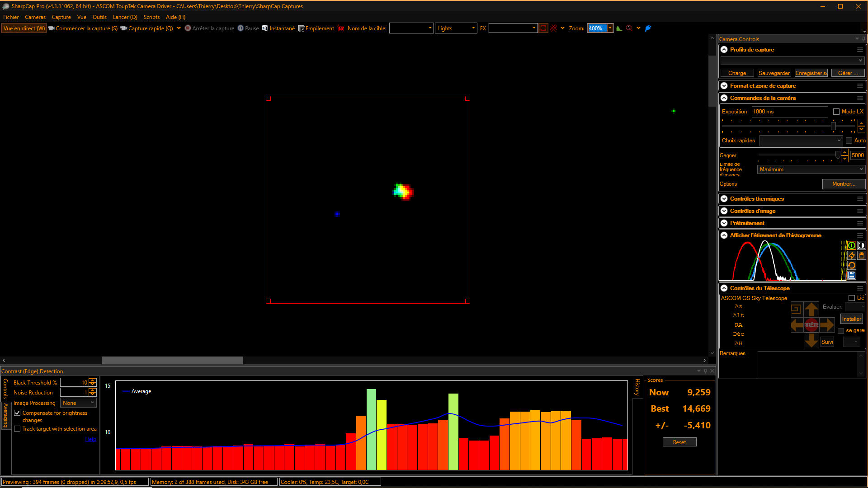Pin the Contrast Detection panel
This screenshot has height=488, width=868.
[x=705, y=371]
